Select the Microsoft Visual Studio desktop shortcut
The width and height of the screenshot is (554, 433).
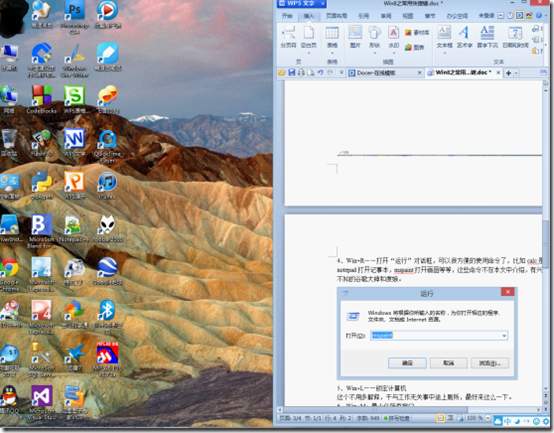42,402
